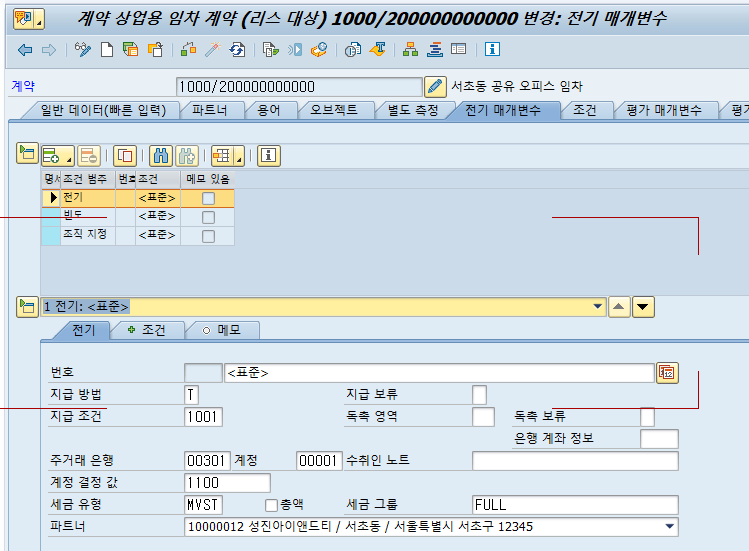Switch to 파트너 tab

210,110
